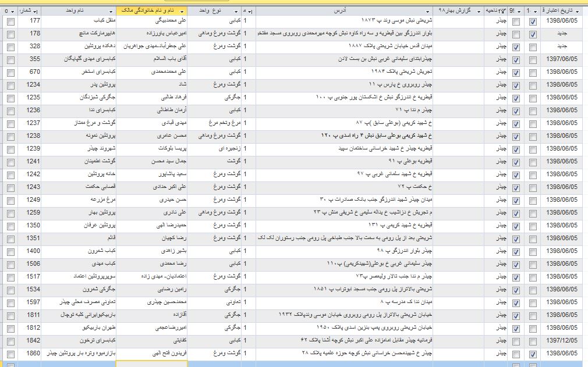Open the گزارش بهار۹۸ column dropdown arrow
This screenshot has width=588, height=367.
[479, 11]
